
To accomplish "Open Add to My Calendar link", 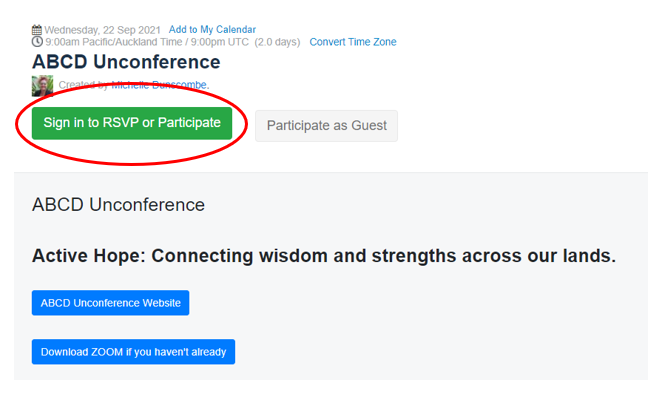I will (x=212, y=30).
